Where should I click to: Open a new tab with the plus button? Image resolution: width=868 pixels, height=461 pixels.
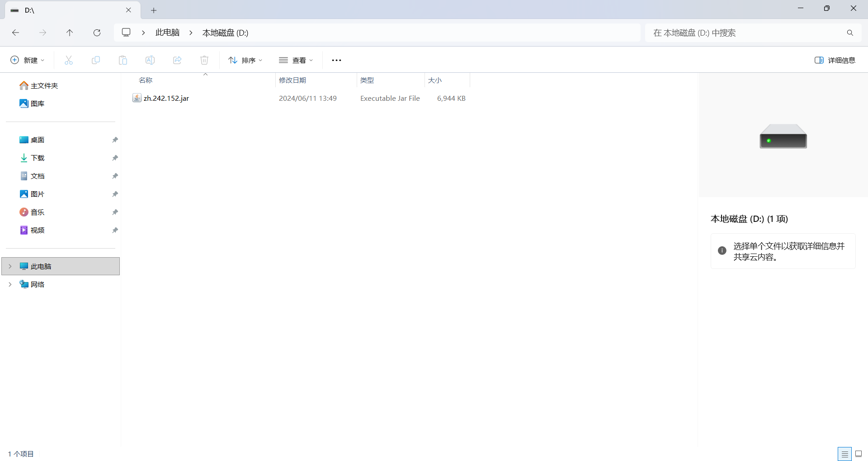point(154,10)
